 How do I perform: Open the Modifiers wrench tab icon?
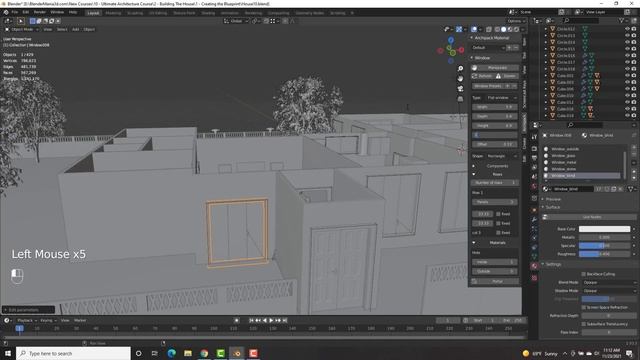click(534, 220)
